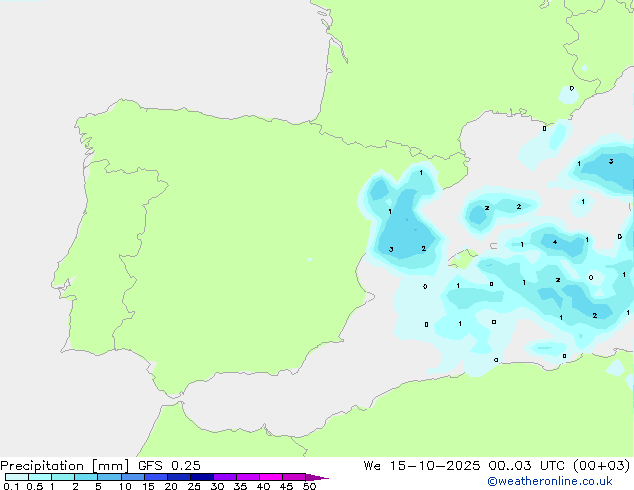Pick the 10–15 mm legend swatch

pos(133,477)
